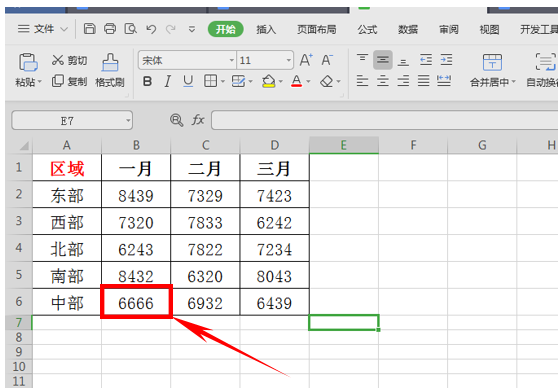Click the decrease indent icon

click(x=426, y=60)
